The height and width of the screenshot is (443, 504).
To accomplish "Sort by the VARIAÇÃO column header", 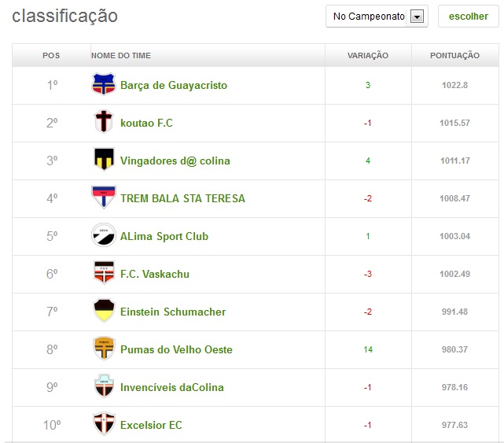I will click(367, 56).
